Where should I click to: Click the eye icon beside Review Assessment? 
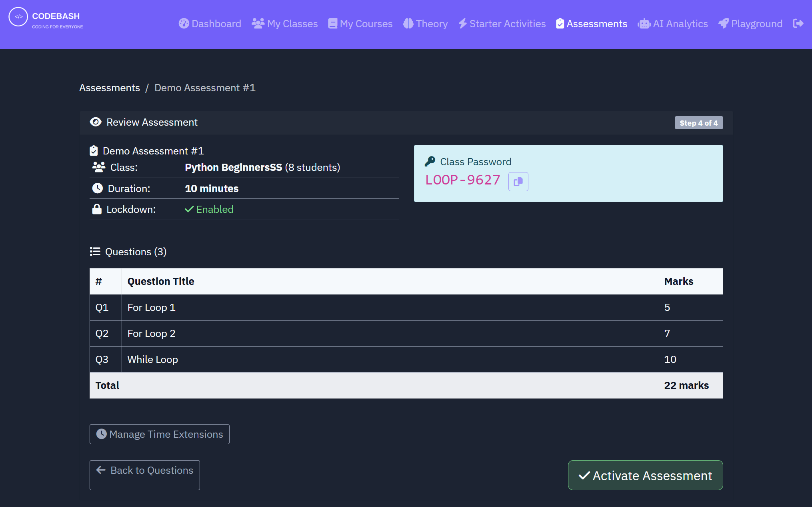tap(96, 122)
